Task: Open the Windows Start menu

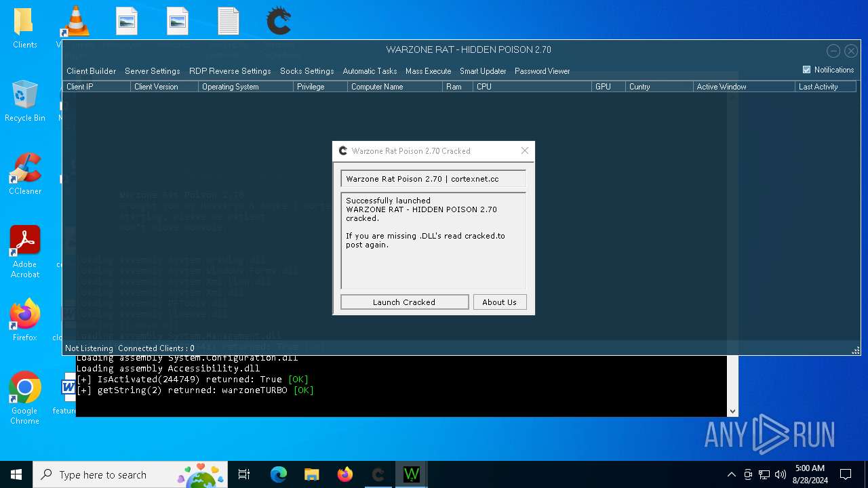Action: [16, 474]
